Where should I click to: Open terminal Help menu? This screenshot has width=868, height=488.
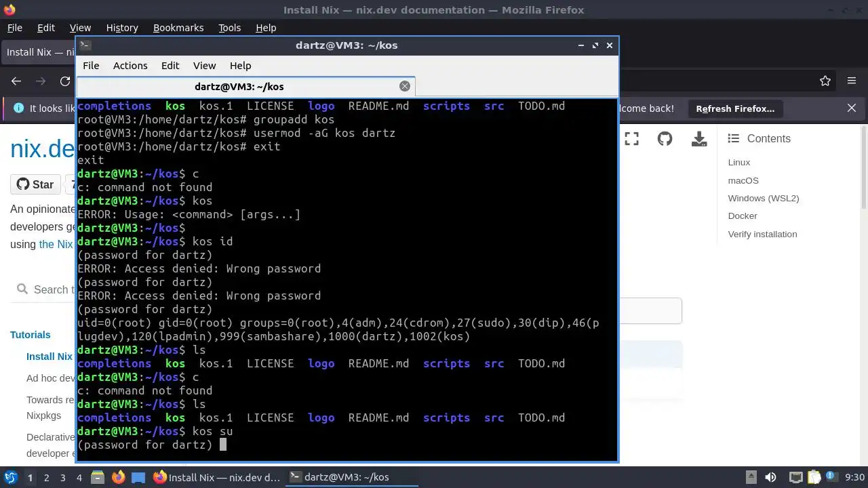(x=240, y=66)
